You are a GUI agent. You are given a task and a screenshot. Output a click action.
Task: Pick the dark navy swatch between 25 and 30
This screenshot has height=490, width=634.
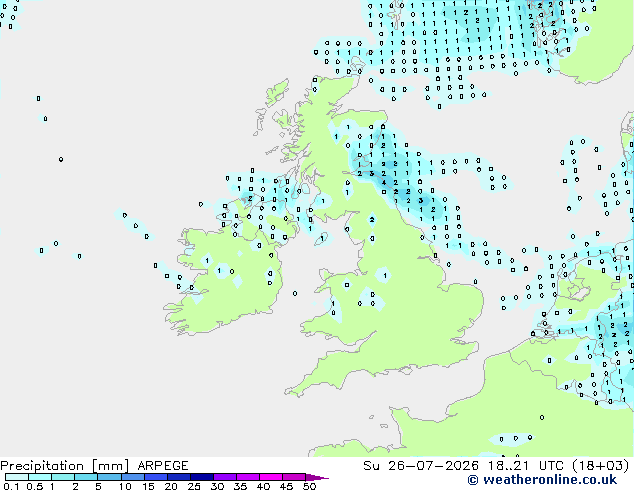coord(202,477)
